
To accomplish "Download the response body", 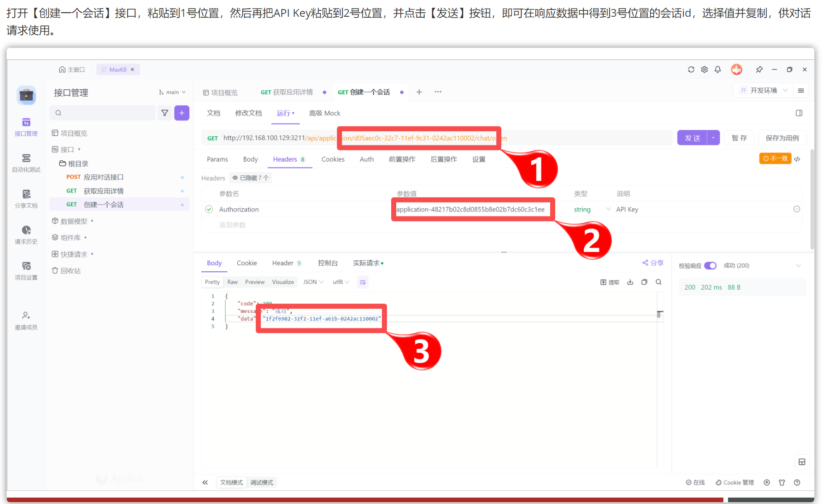I will click(630, 282).
